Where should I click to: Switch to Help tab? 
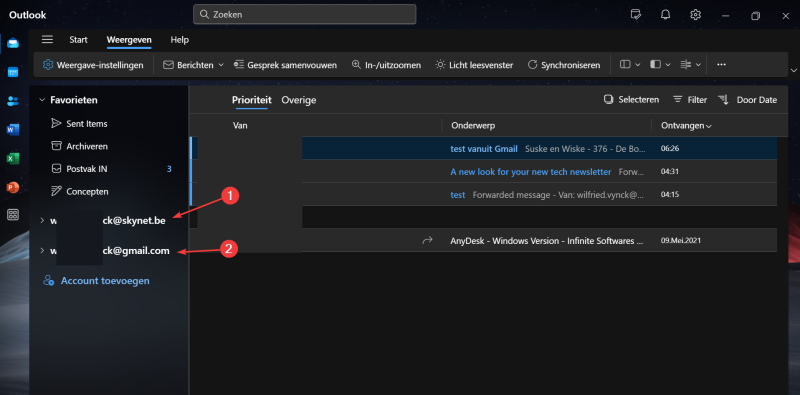coord(180,40)
